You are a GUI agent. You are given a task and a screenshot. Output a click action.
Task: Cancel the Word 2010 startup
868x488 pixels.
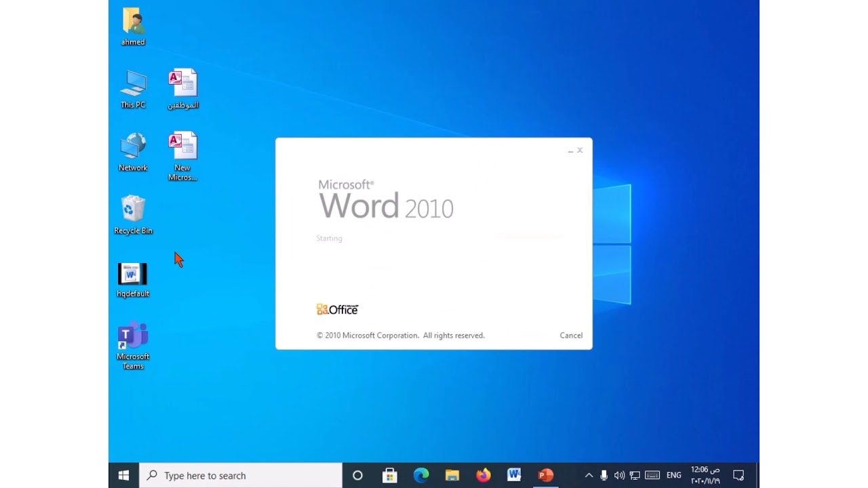pos(571,335)
